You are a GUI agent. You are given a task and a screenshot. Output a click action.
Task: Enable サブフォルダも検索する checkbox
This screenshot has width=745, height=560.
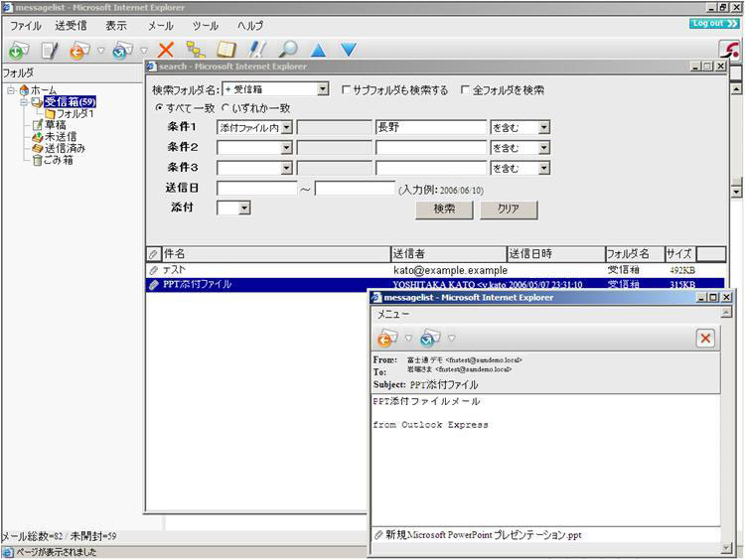coord(347,89)
